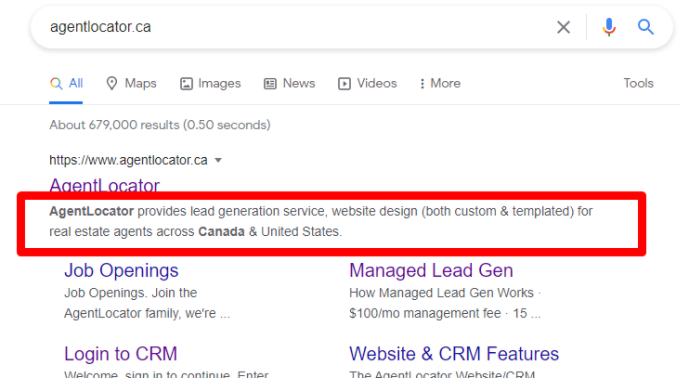This screenshot has width=680, height=383.
Task: Click the 'How Managed Lead Gen Works' text
Action: pyautogui.click(x=441, y=293)
